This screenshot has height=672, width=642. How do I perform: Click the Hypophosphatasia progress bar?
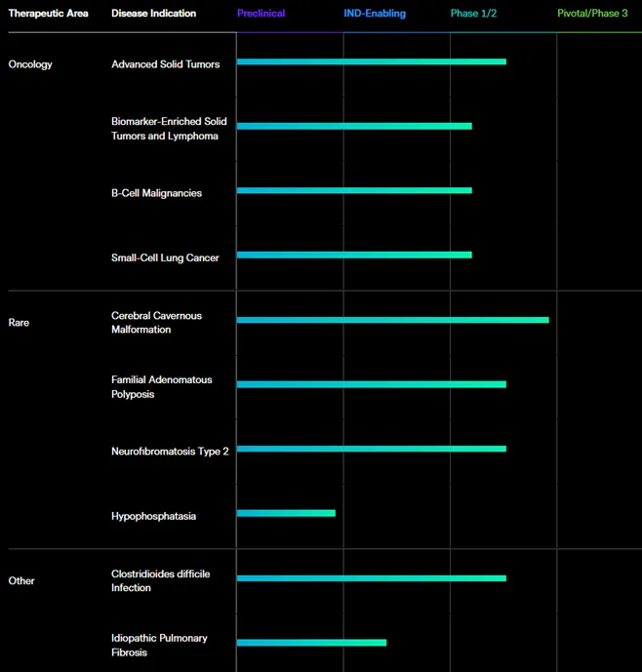coord(286,513)
